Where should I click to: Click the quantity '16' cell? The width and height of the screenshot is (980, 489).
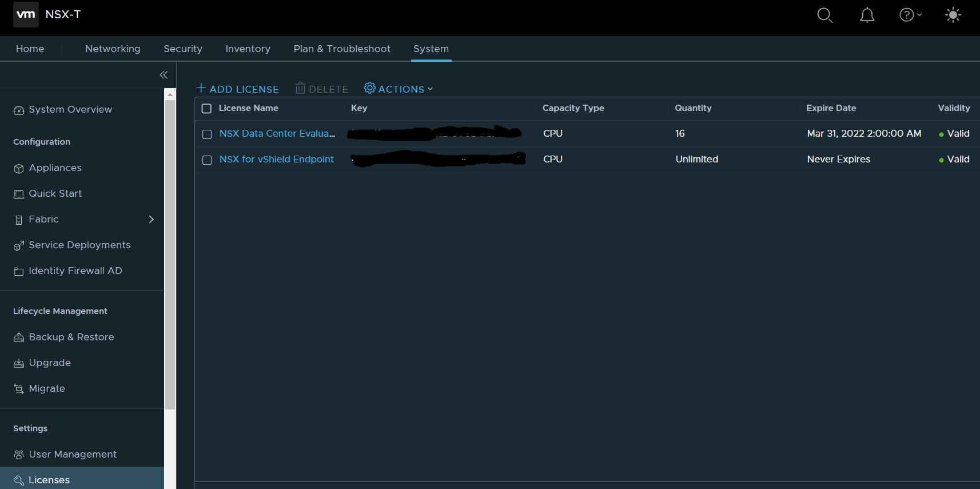pyautogui.click(x=680, y=134)
